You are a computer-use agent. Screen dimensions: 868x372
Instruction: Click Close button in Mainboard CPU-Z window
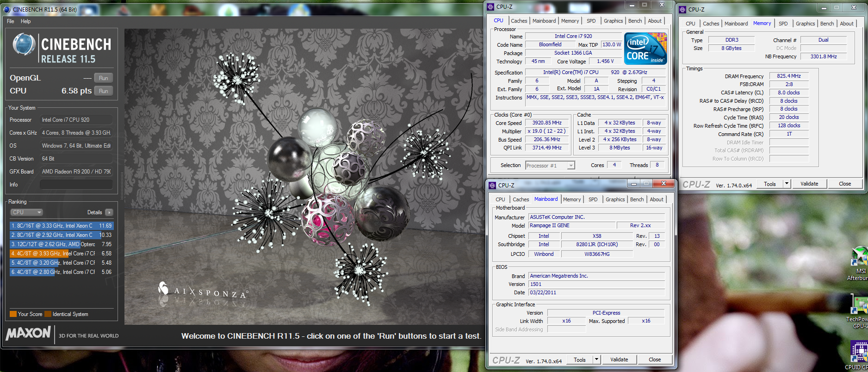(655, 360)
